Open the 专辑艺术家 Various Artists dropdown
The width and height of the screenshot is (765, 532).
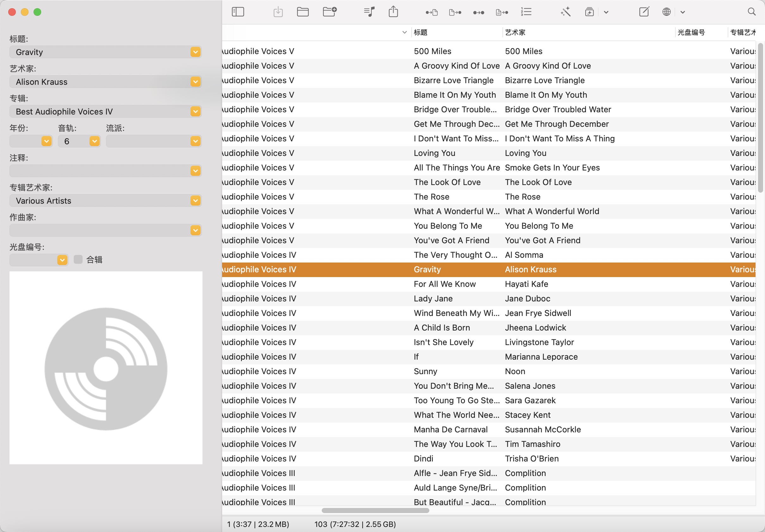[196, 201]
